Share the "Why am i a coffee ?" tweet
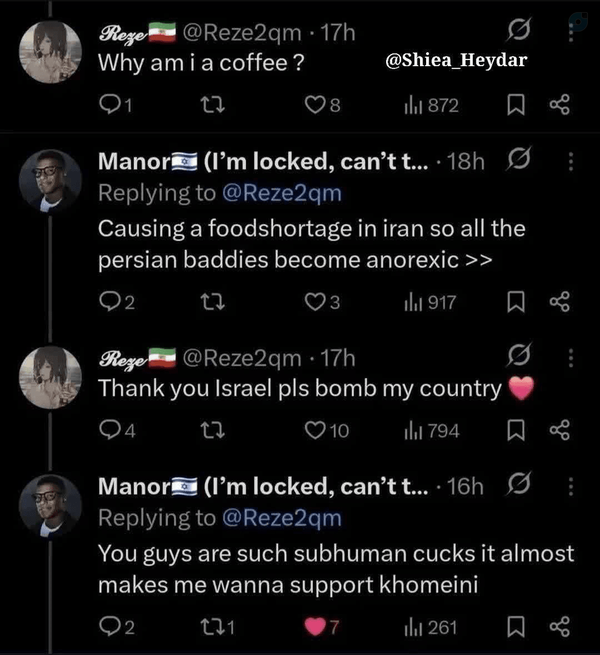Screen dimensions: 600x655 (x=560, y=104)
